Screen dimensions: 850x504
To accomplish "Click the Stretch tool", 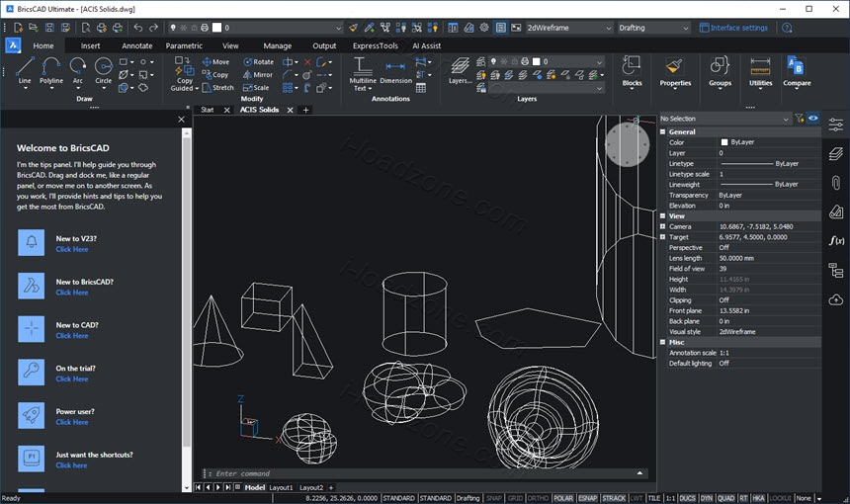I will tap(217, 87).
